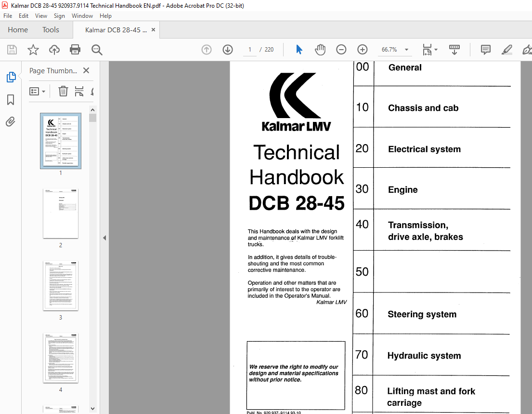Screen dimensions: 532x414
Task: Open the Attachments paperclip panel
Action: (x=11, y=121)
